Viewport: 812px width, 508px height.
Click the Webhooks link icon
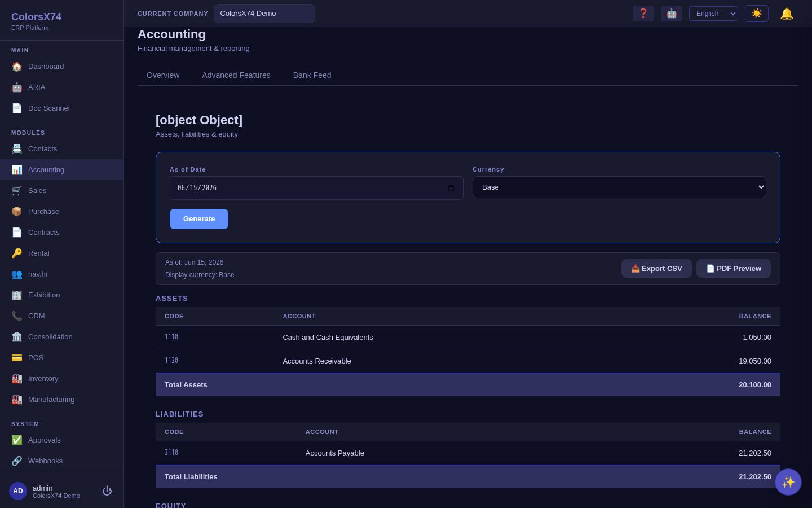[17, 461]
